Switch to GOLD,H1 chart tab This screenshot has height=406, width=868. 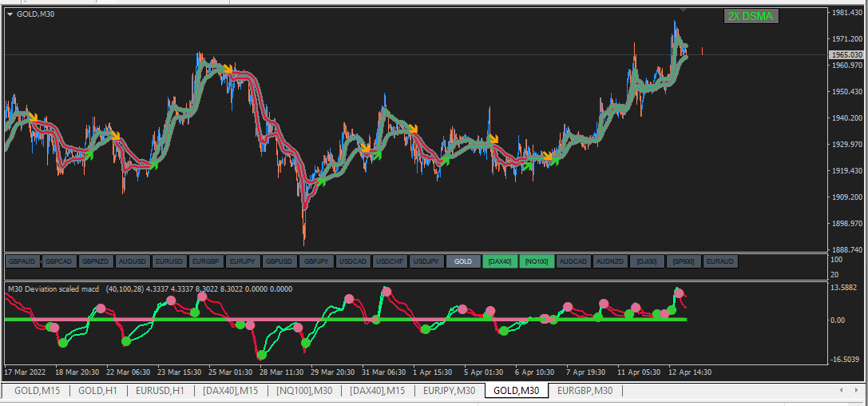pos(97,391)
